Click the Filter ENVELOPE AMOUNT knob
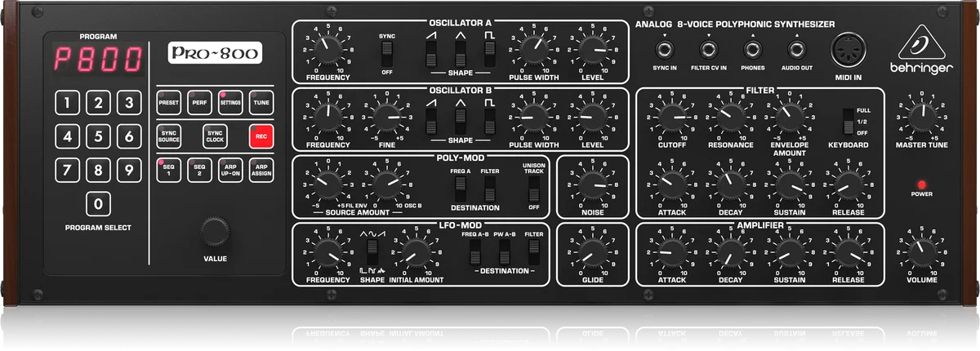The image size is (980, 351). click(789, 118)
